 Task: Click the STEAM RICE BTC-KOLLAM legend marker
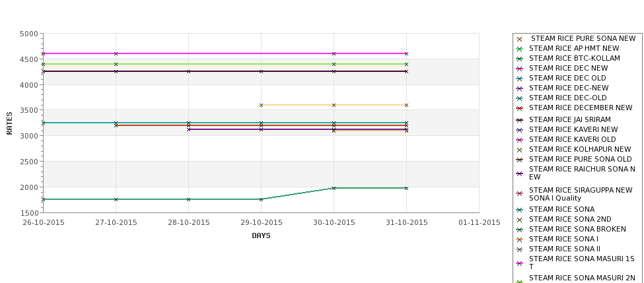[x=519, y=59]
